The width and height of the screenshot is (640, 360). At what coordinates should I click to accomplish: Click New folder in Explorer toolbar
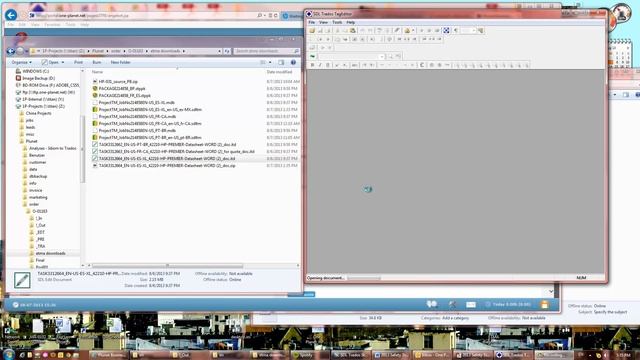point(120,62)
